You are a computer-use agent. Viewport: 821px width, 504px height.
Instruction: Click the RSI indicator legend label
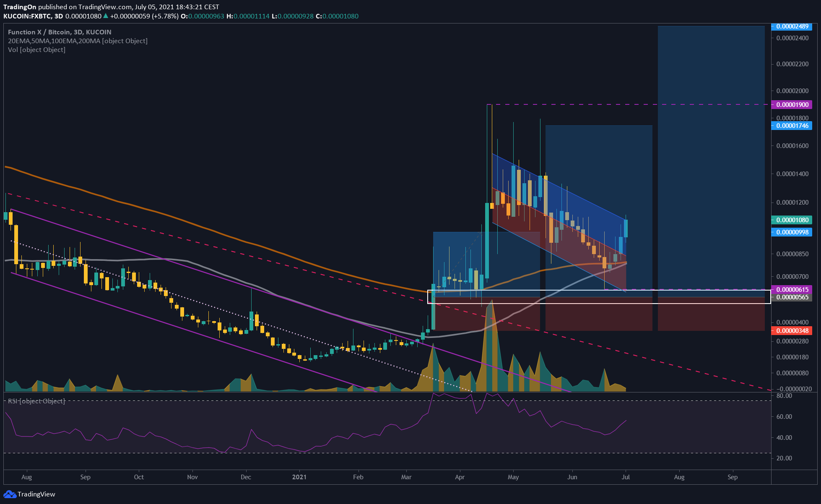(36, 401)
